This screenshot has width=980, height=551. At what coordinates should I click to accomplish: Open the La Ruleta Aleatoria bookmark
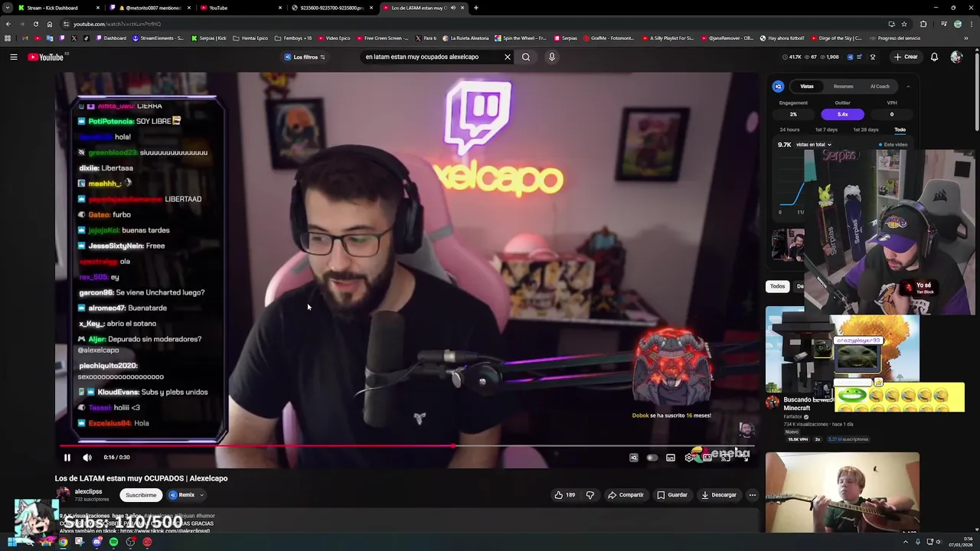click(465, 38)
